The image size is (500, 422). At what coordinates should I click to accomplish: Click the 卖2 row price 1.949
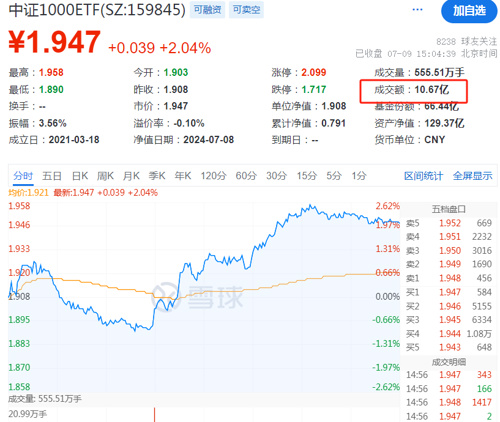(450, 264)
